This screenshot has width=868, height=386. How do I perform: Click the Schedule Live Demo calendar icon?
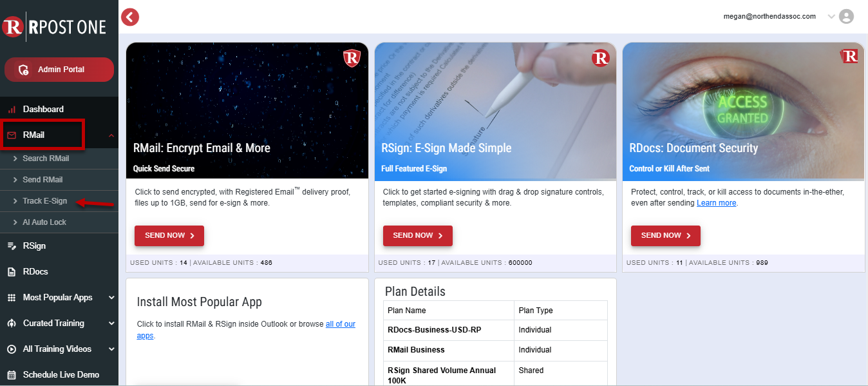12,375
